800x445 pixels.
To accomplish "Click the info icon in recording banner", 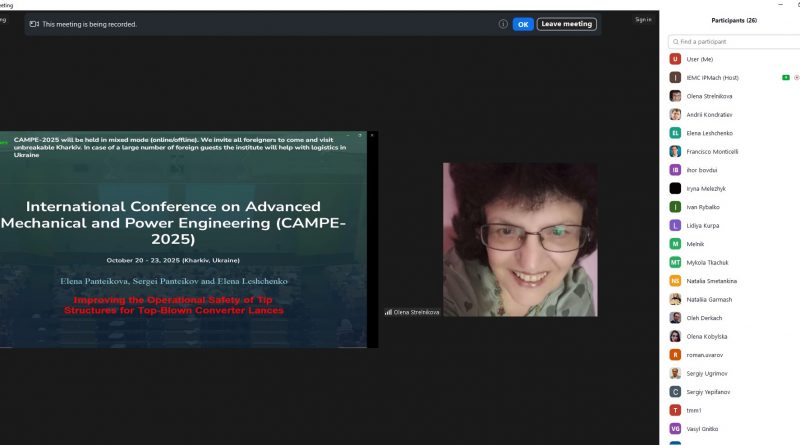I will [503, 24].
